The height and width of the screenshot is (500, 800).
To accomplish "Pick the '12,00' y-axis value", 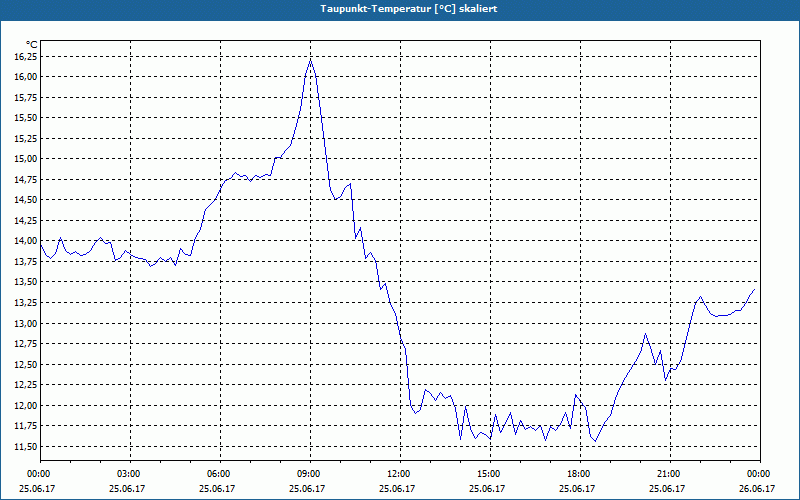I will click(26, 406).
